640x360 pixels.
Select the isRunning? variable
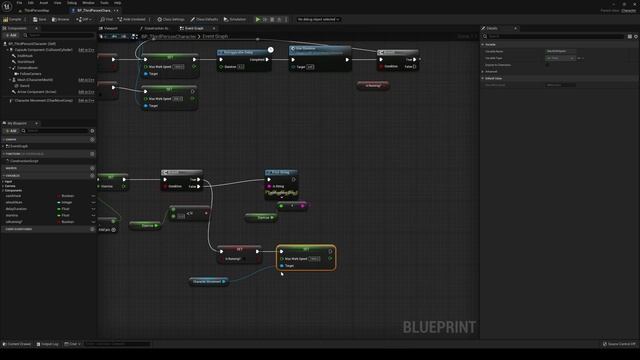pyautogui.click(x=14, y=222)
